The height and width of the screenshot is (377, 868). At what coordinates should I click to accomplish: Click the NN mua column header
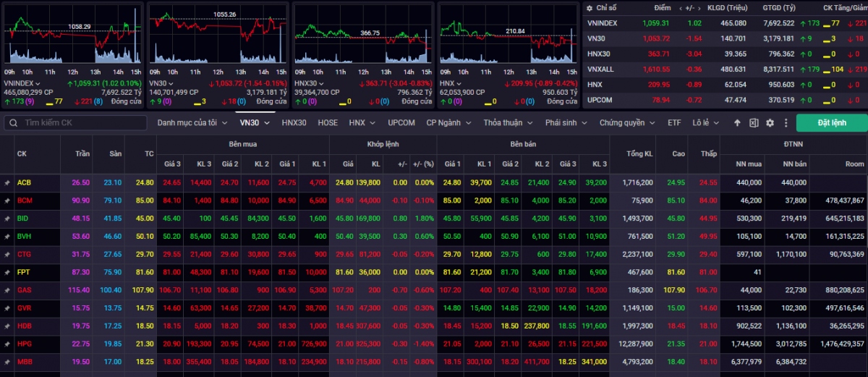pos(749,164)
